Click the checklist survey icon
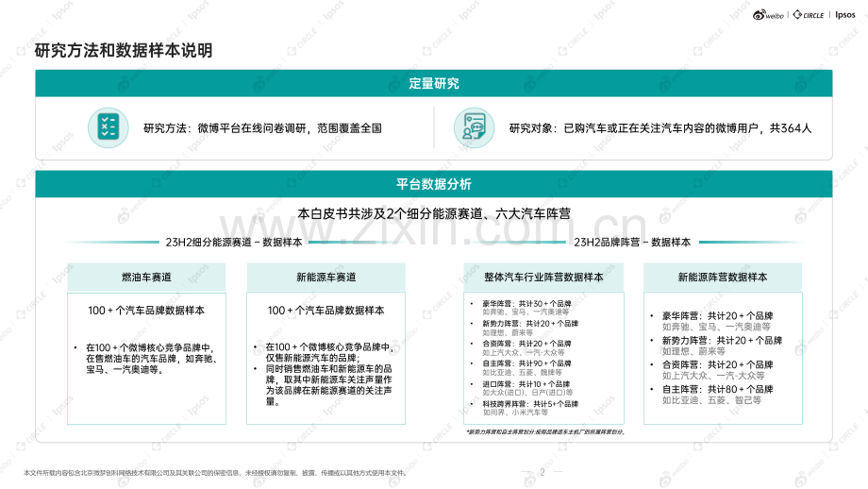Viewport: 868px width, 489px height. (108, 127)
